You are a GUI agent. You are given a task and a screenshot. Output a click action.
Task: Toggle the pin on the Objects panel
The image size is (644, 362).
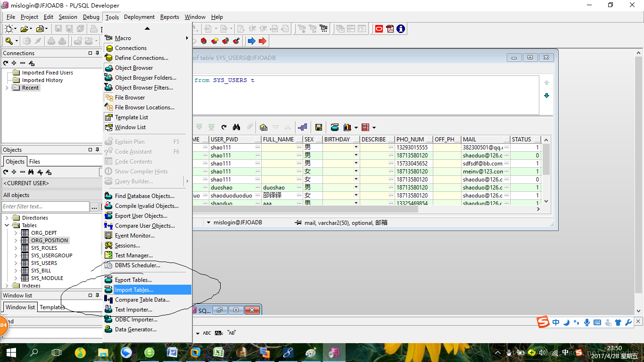98,150
